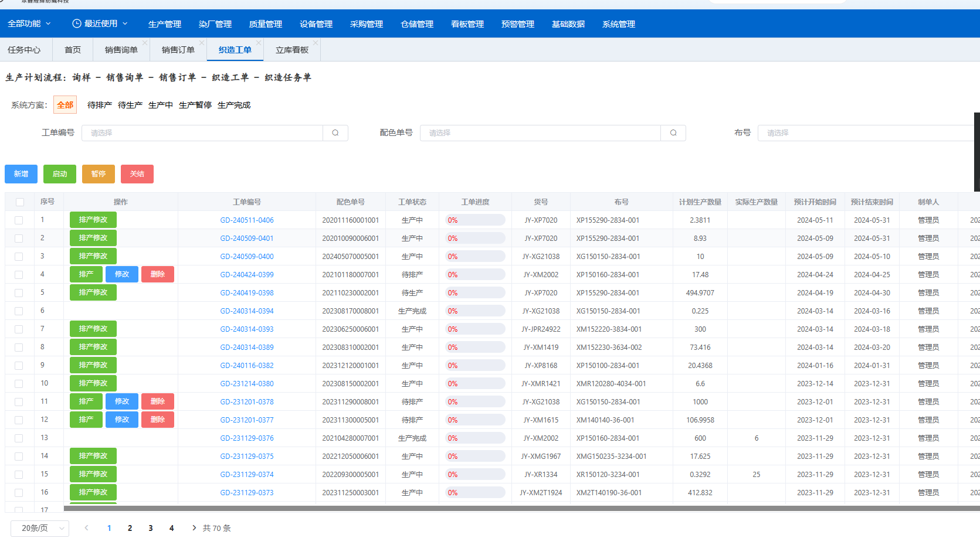The height and width of the screenshot is (545, 980).
Task: Open work order link GD-231214-0380
Action: 247,384
